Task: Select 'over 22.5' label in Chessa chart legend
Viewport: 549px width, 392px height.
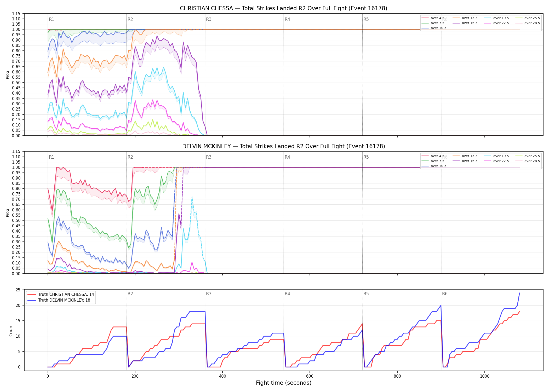Action: pos(501,23)
